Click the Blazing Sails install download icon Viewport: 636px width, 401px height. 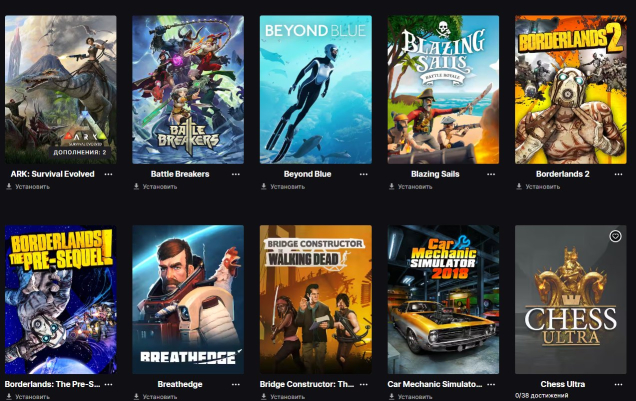[x=391, y=187]
